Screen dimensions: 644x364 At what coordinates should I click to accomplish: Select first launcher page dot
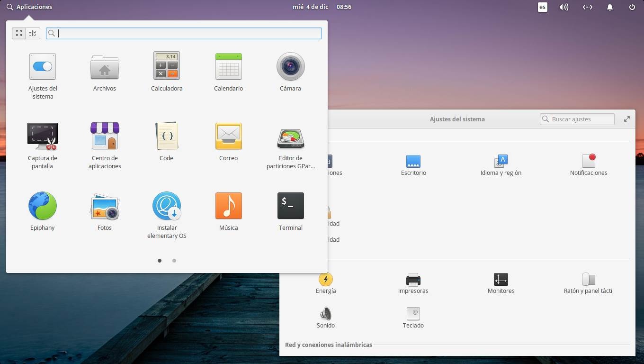[x=160, y=260]
